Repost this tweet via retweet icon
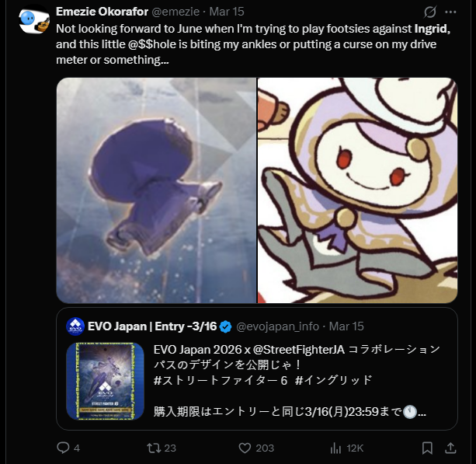Image resolution: width=476 pixels, height=464 pixels. (x=154, y=448)
